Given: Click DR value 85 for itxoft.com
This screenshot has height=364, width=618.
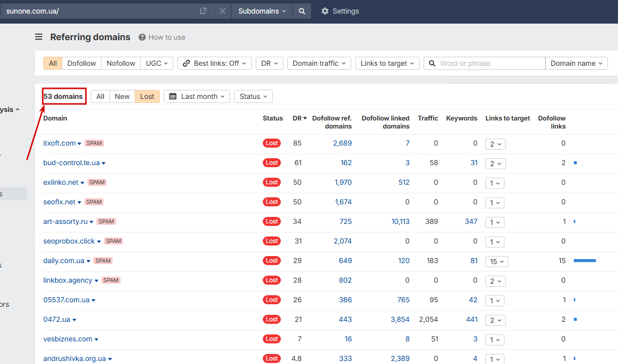Looking at the screenshot, I should (297, 143).
